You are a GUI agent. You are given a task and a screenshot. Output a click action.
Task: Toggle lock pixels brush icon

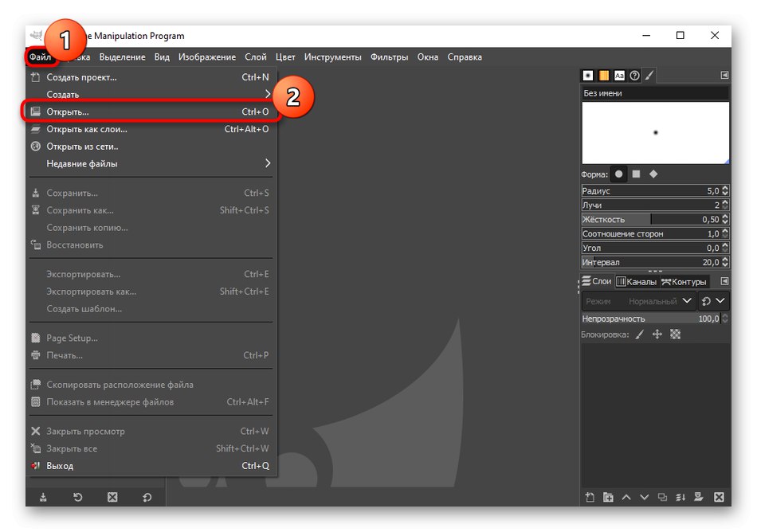pyautogui.click(x=640, y=334)
